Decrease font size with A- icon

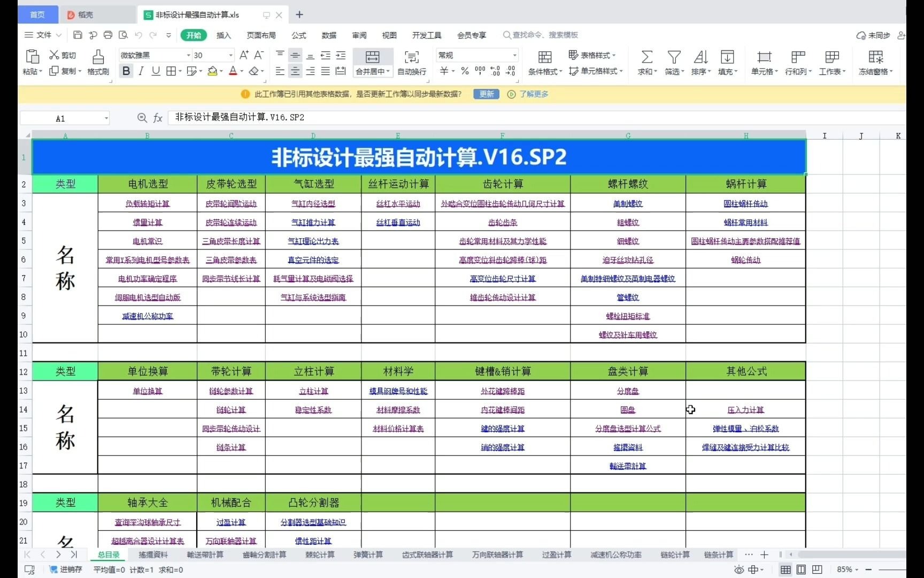tap(259, 55)
